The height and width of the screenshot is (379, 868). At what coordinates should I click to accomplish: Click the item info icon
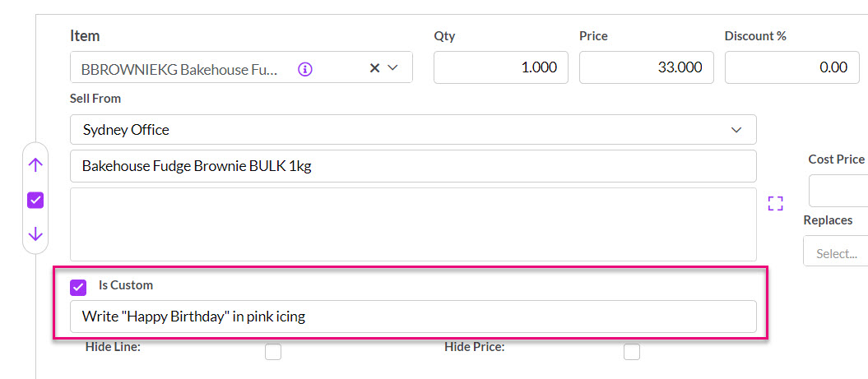pos(305,68)
